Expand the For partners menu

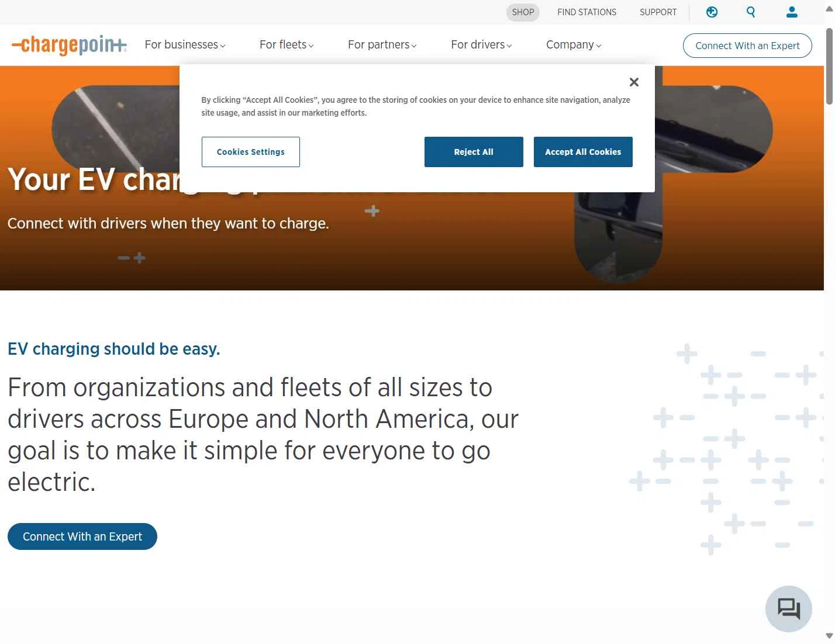pyautogui.click(x=382, y=45)
